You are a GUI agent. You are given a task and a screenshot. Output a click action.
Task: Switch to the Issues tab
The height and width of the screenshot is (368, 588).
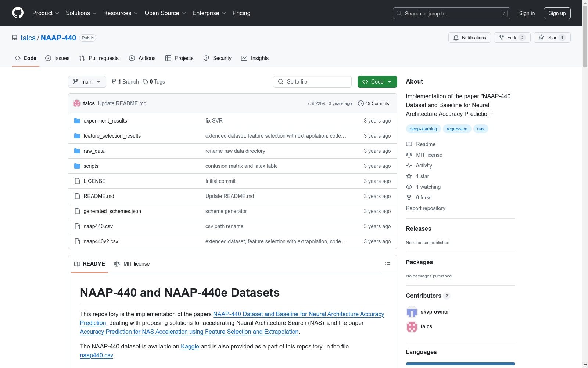[x=57, y=58]
